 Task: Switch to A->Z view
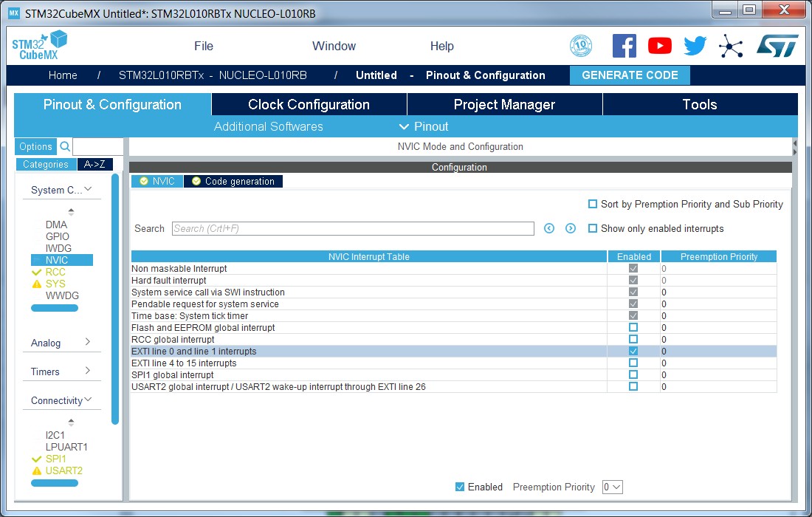[94, 164]
